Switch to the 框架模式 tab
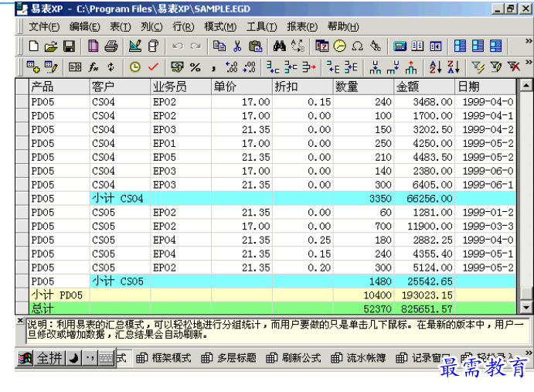Screen dimensions: 534x392 click(164, 358)
